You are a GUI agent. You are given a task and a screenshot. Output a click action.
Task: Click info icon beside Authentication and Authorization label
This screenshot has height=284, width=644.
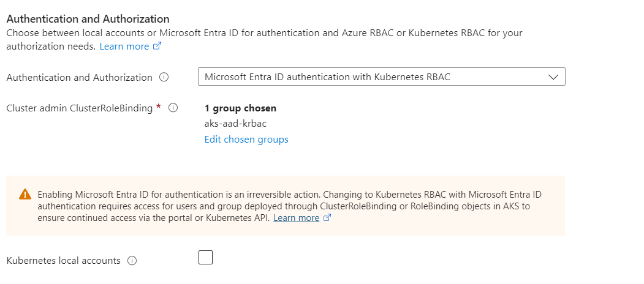164,78
